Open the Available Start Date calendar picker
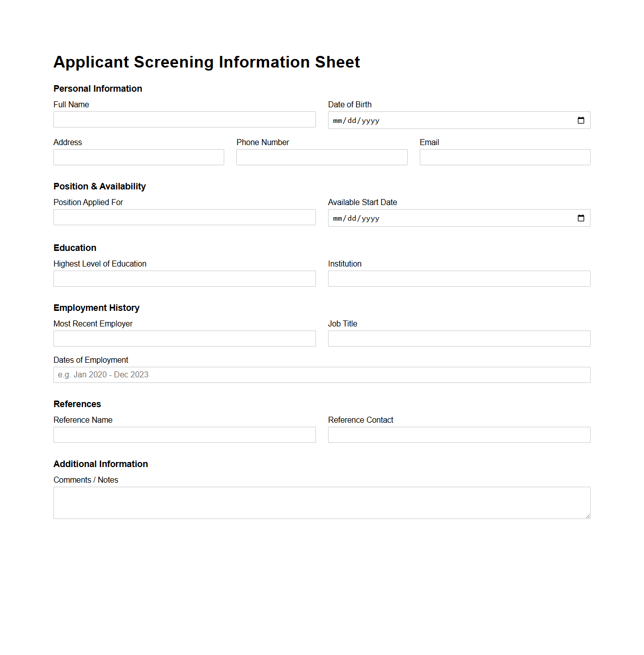 [x=581, y=218]
